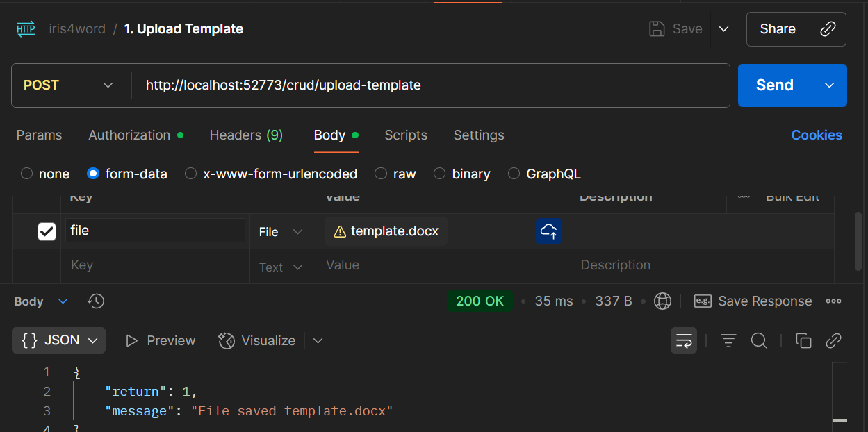The width and height of the screenshot is (868, 432).
Task: Toggle the wrap lines icon in response
Action: [684, 340]
